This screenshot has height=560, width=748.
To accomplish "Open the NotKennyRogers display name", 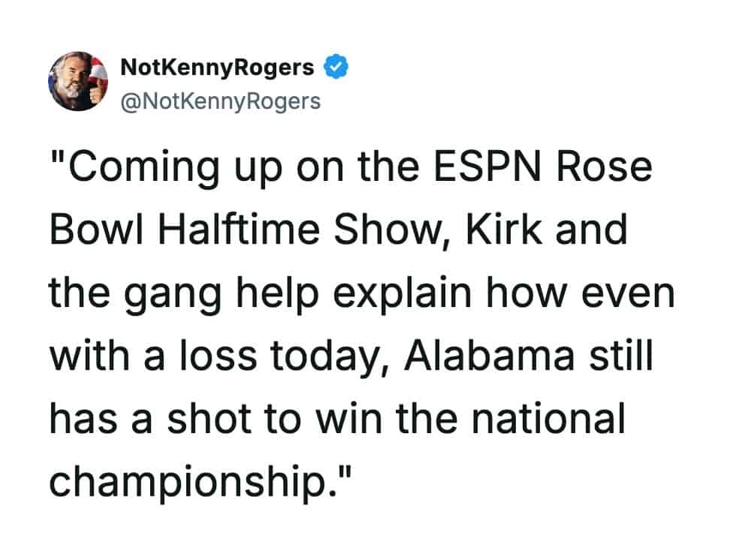I will click(x=217, y=68).
